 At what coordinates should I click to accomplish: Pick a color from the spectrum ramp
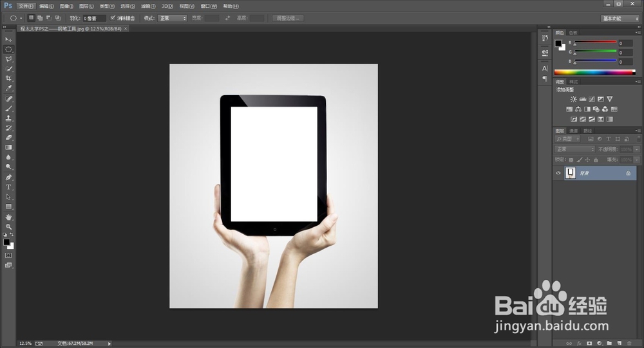(x=594, y=72)
